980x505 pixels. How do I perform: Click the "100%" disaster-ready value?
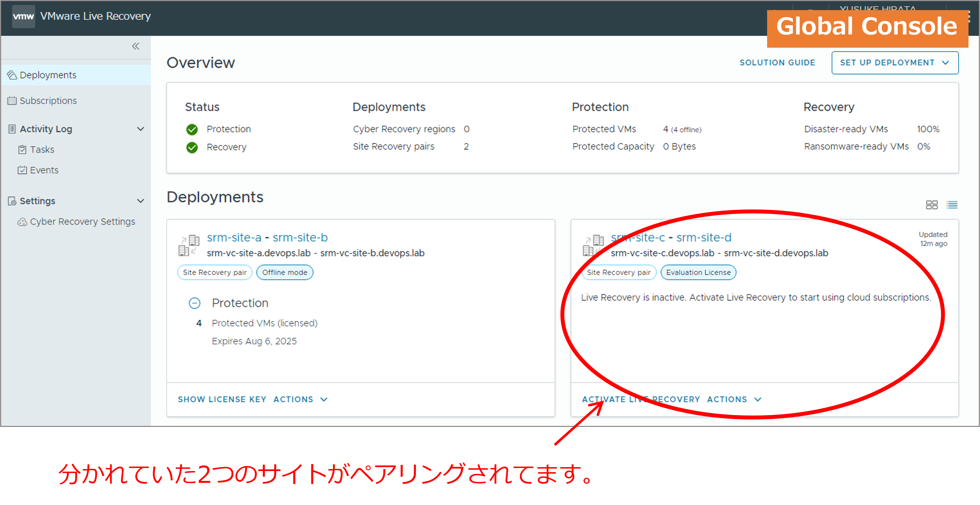[928, 129]
